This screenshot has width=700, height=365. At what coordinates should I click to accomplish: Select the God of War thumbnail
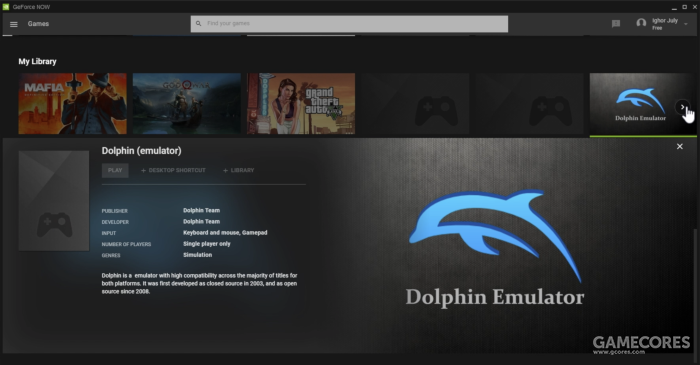pos(187,104)
